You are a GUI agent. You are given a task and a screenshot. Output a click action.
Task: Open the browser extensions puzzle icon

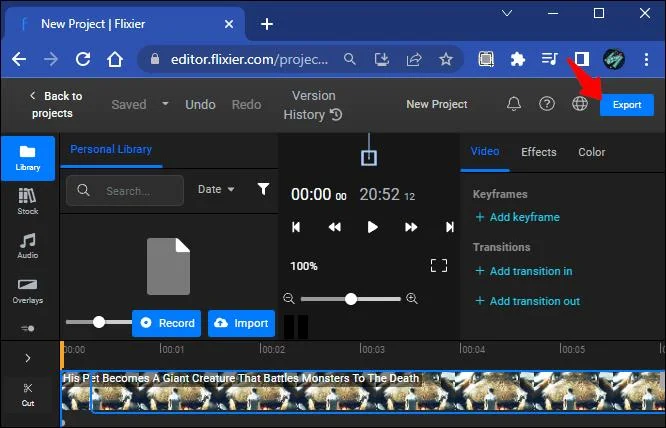click(518, 59)
